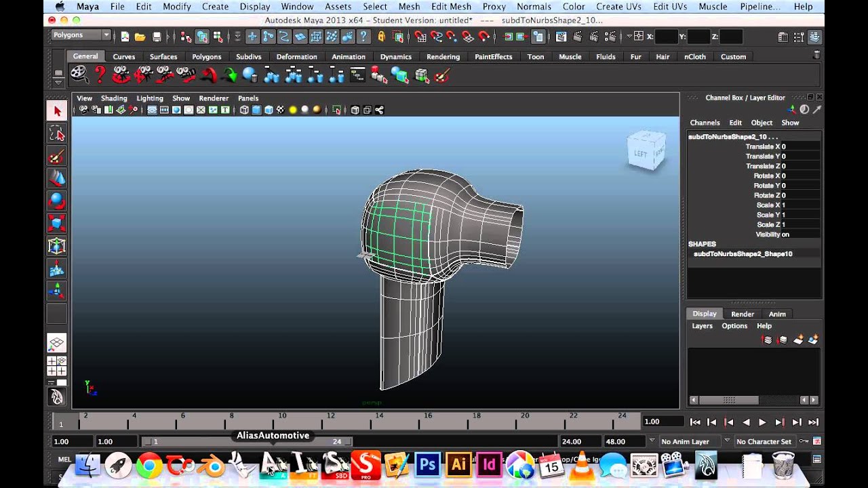
Task: Open the selection mask dropdown arrow
Action: click(x=237, y=37)
